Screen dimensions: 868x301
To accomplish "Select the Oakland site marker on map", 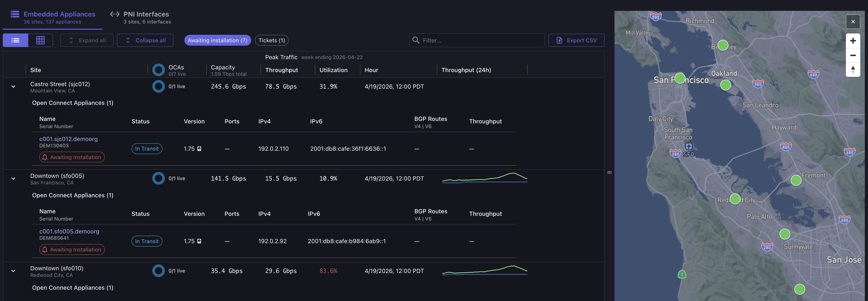I will point(725,85).
